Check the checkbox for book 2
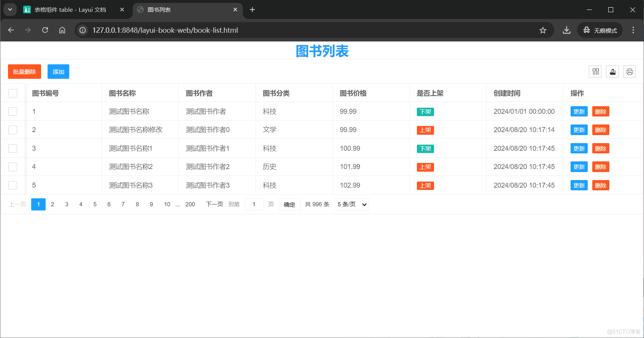This screenshot has width=644, height=338. [x=13, y=130]
